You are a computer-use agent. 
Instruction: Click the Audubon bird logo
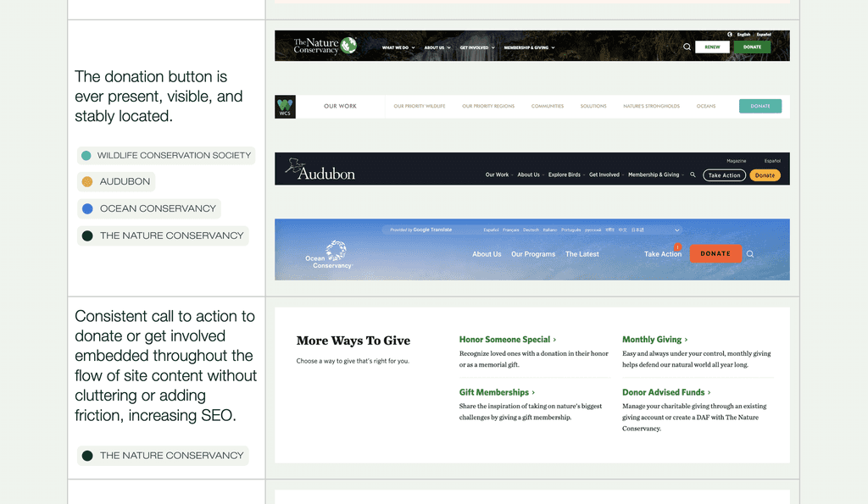[x=320, y=169]
